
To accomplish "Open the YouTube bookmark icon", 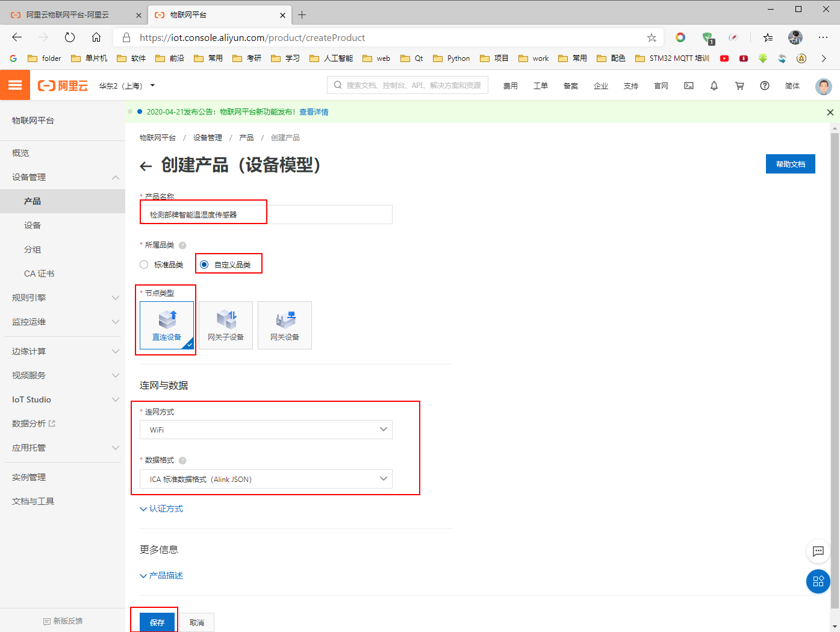I will click(x=724, y=58).
